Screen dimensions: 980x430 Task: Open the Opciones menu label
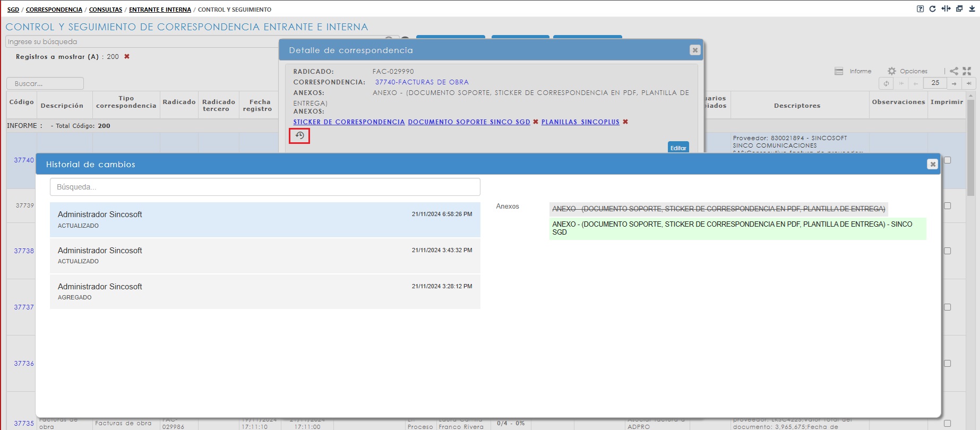[x=914, y=71]
